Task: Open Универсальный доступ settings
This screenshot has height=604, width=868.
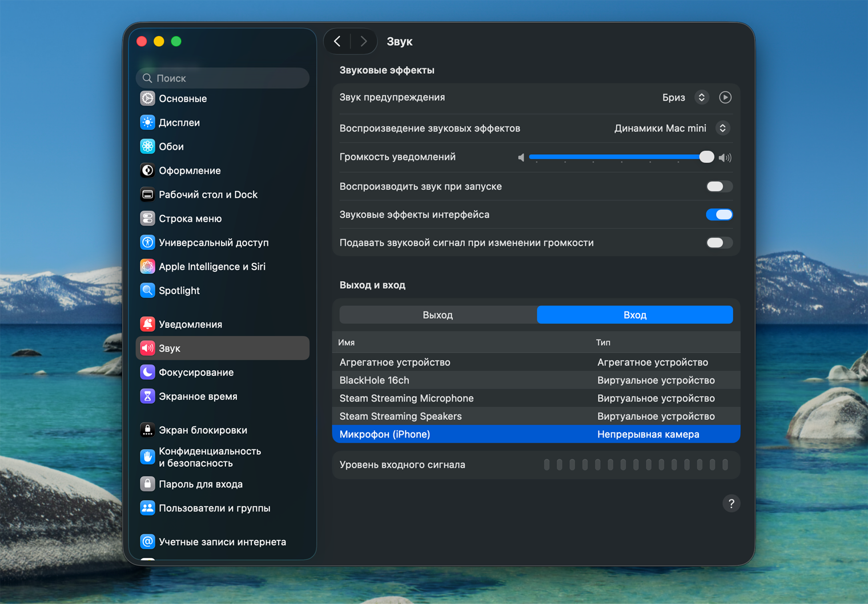Action: 222,242
